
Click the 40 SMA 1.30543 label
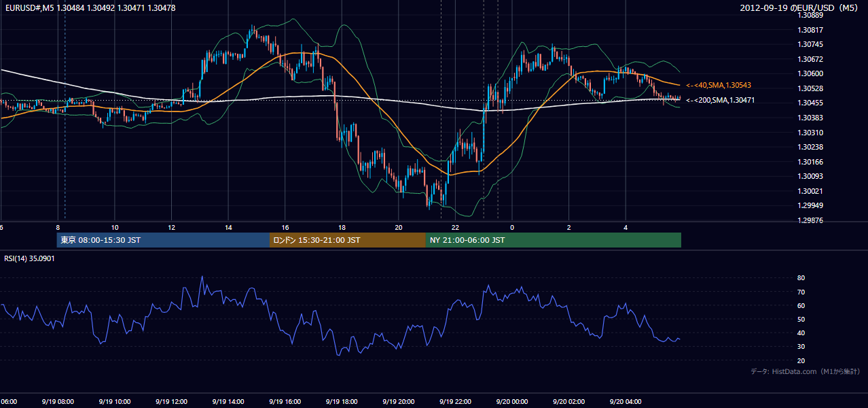(719, 85)
